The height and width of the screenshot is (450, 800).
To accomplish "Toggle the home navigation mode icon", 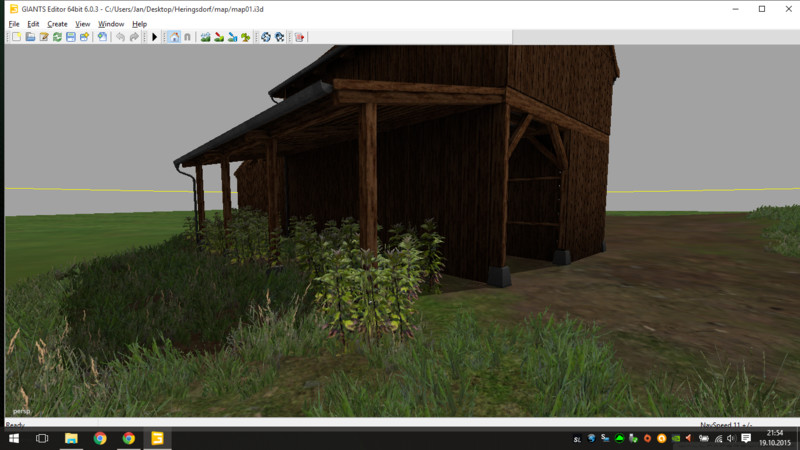I will 174,37.
